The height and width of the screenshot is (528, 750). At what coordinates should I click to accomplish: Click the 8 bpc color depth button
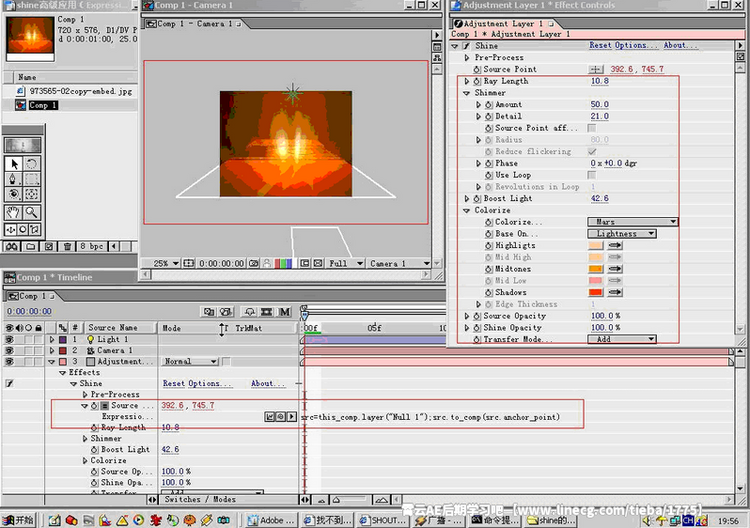(x=92, y=246)
